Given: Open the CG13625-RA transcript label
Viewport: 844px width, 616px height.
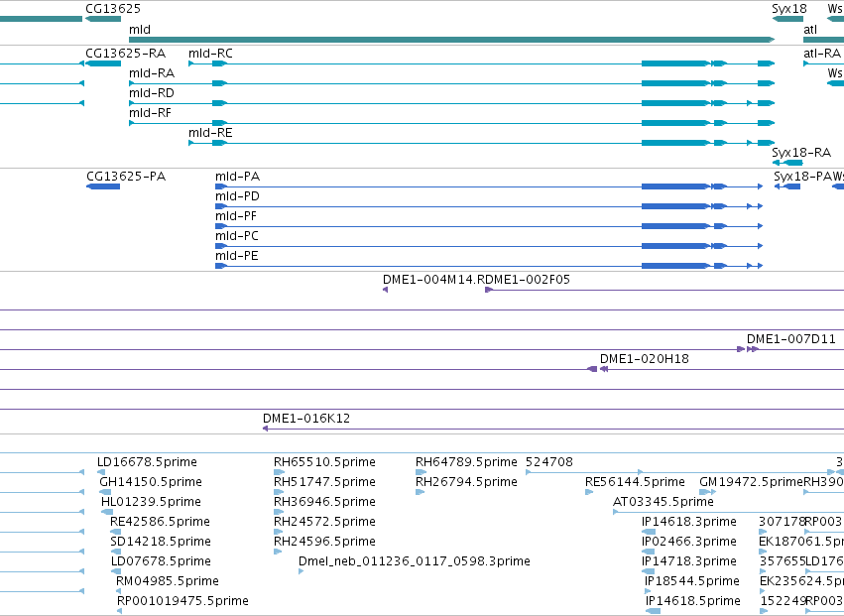Looking at the screenshot, I should [x=125, y=54].
